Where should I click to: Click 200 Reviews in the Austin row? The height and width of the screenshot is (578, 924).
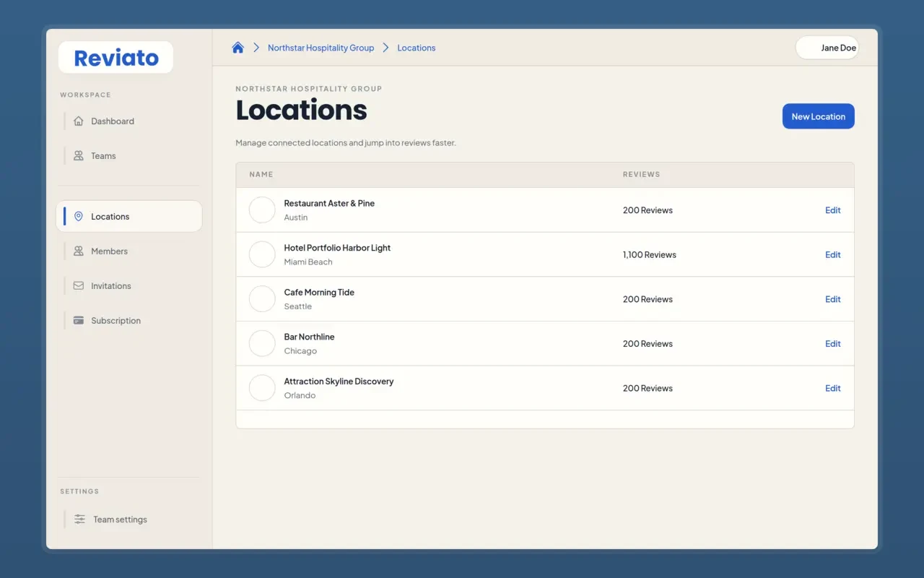click(x=648, y=210)
